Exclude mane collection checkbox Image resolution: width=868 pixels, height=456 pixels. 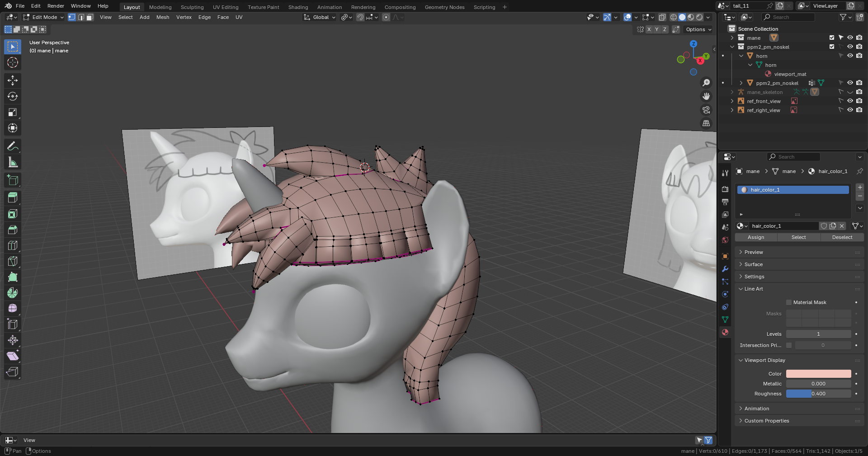pyautogui.click(x=832, y=38)
